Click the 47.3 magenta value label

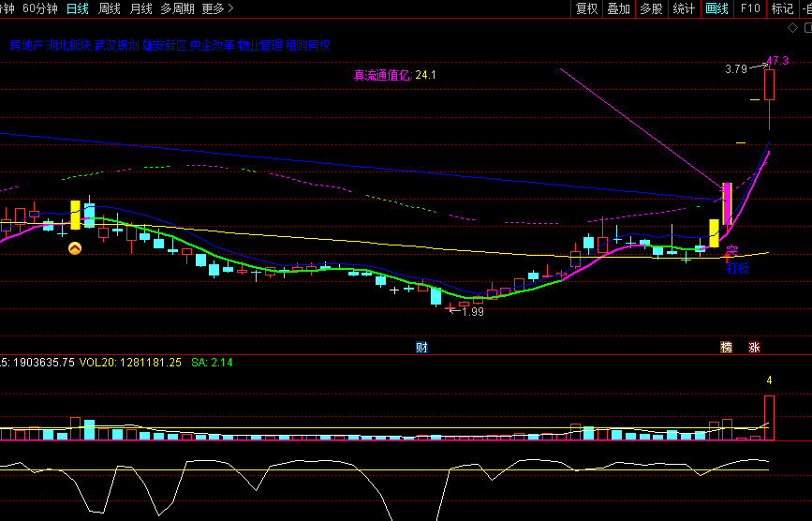pos(777,61)
